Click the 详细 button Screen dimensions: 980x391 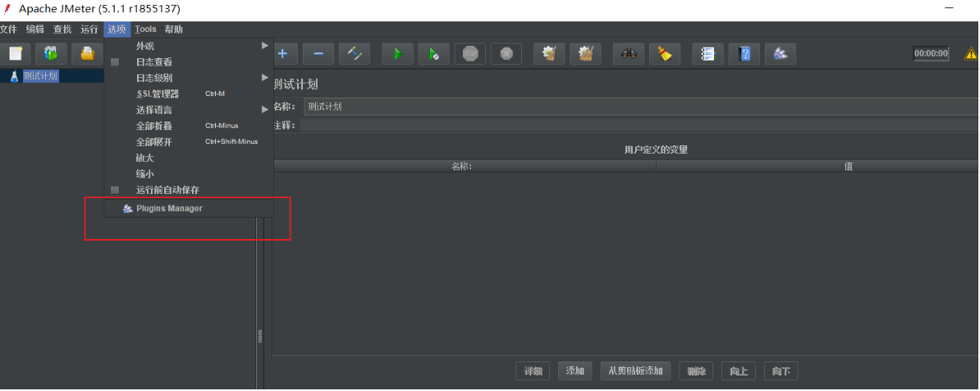pos(533,371)
